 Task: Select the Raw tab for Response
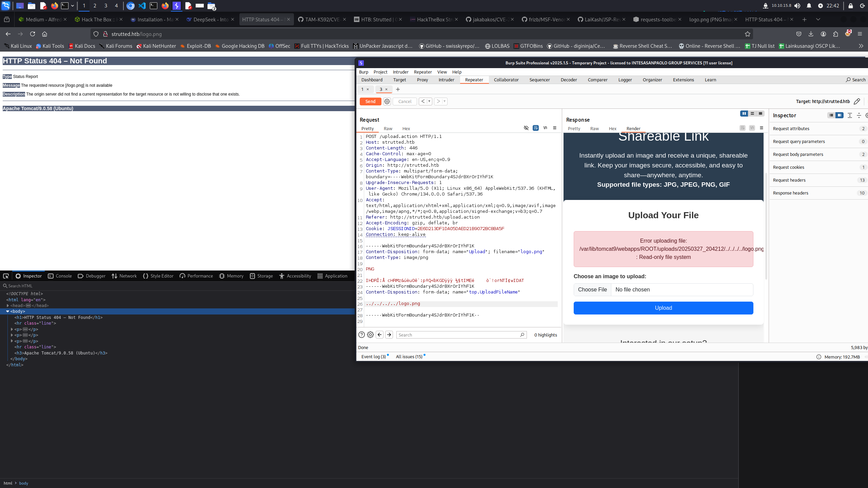coord(594,128)
